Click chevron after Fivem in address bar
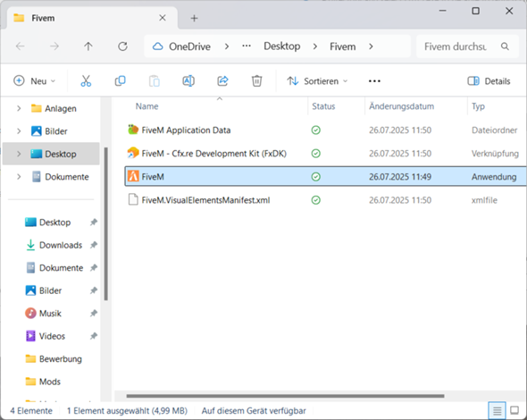The image size is (527, 420). pyautogui.click(x=371, y=46)
